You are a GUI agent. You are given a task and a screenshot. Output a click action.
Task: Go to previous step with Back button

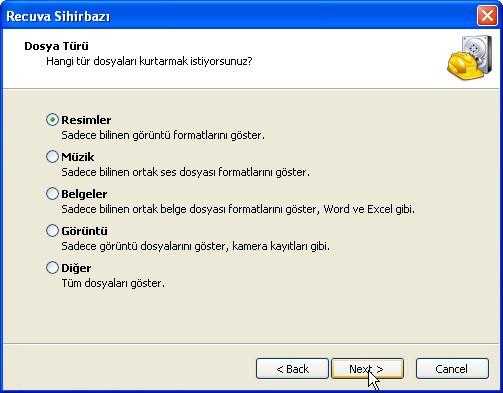[x=292, y=369]
